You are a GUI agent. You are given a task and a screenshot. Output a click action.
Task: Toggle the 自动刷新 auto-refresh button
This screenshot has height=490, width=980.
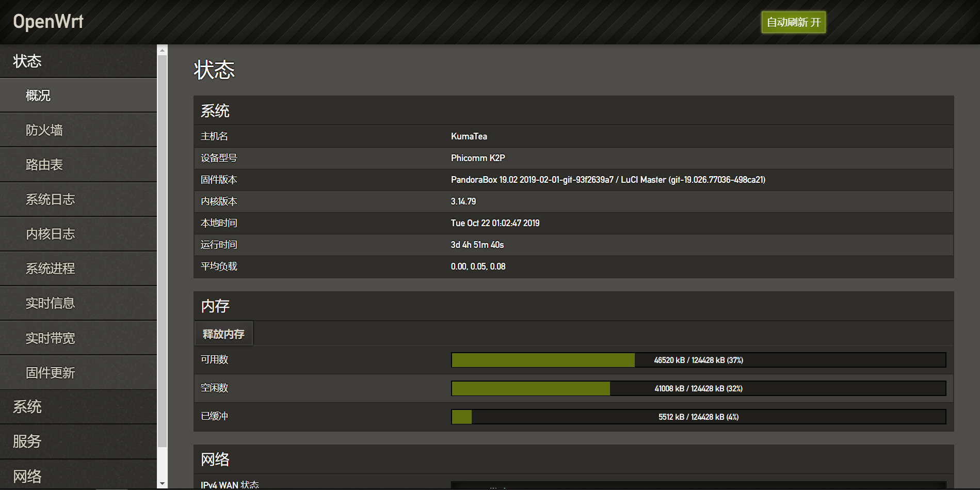tap(793, 22)
